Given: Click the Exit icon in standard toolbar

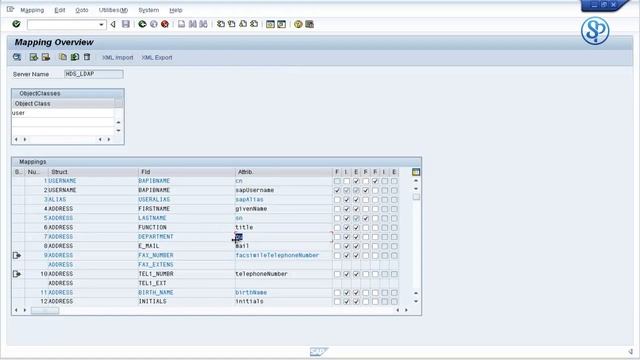Looking at the screenshot, I should pyautogui.click(x=153, y=24).
